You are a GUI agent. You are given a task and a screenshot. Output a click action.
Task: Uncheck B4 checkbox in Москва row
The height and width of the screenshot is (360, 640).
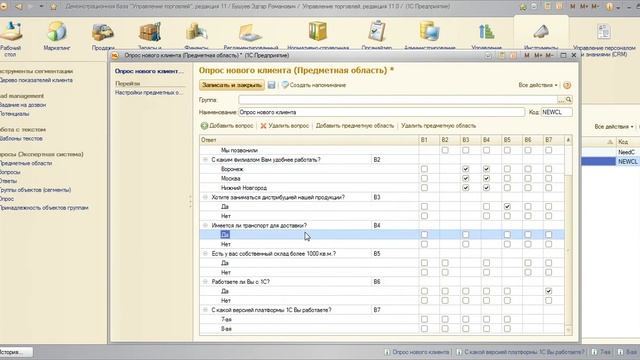click(x=486, y=178)
